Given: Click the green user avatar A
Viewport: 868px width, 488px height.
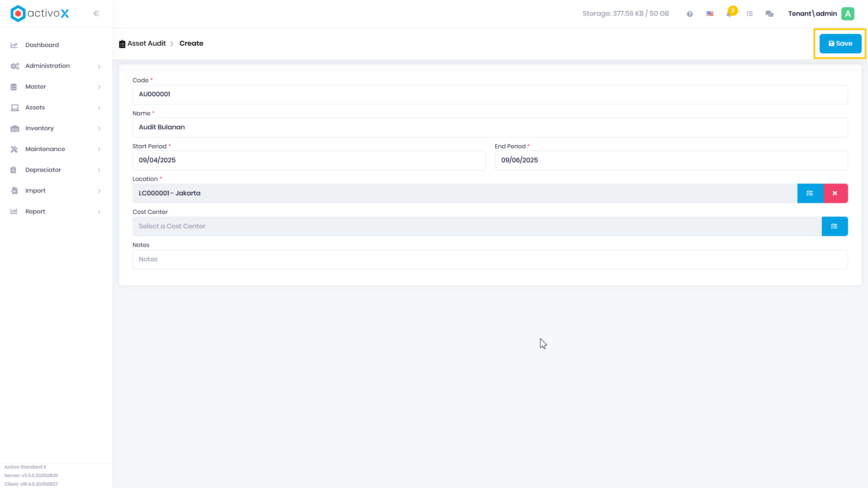Looking at the screenshot, I should click(x=848, y=14).
